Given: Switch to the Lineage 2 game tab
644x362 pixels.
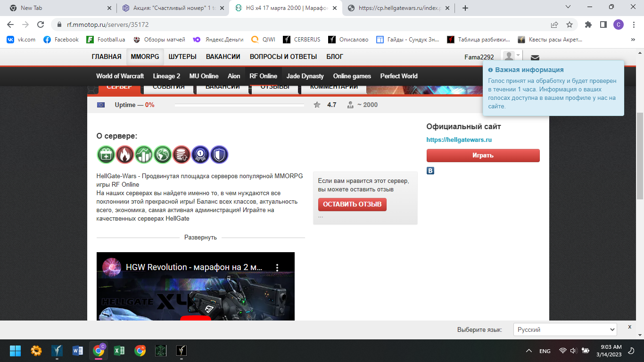Looking at the screenshot, I should (x=166, y=76).
